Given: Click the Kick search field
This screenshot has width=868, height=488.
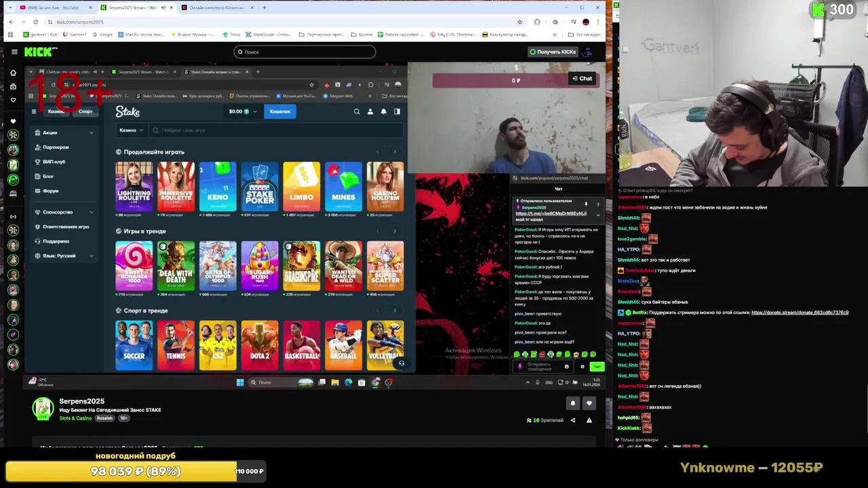Looking at the screenshot, I should click(x=304, y=52).
